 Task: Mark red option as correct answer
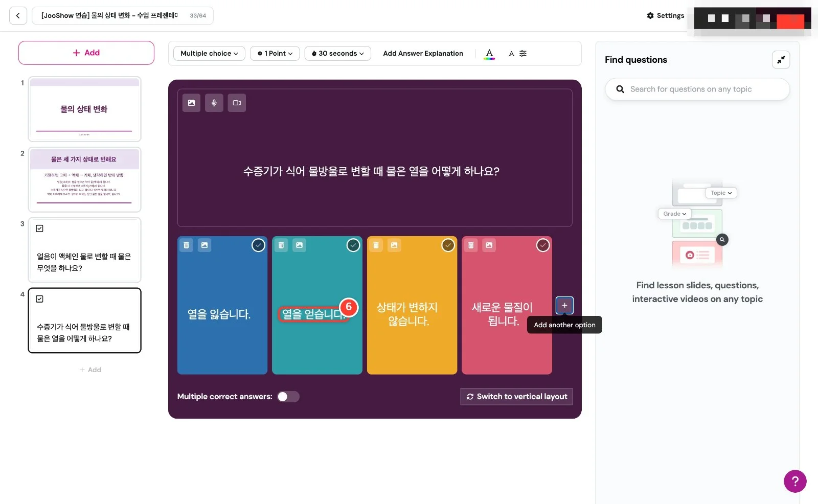click(x=543, y=245)
